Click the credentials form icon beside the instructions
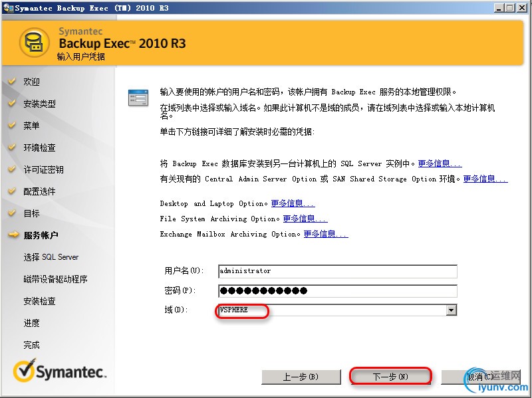 (x=138, y=98)
